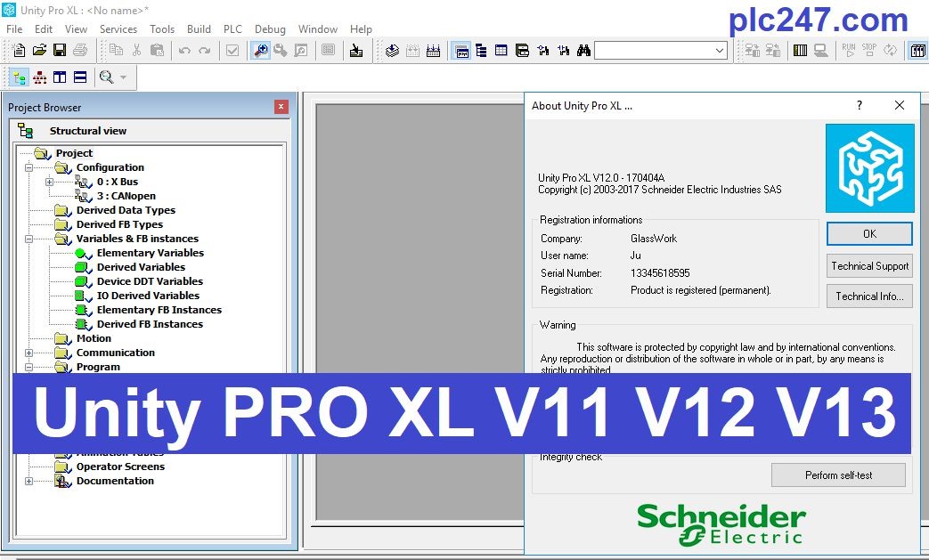
Task: Click the Perform self-test button
Action: tap(838, 475)
